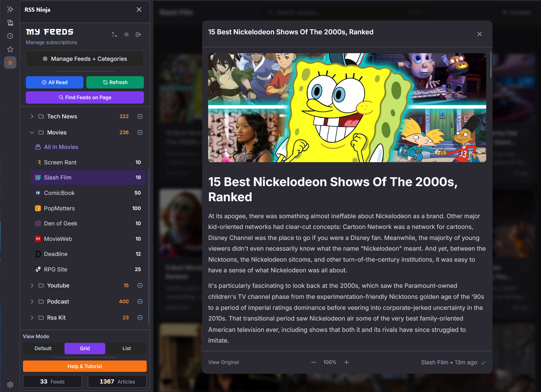Toggle the green read checkmark in article footer
This screenshot has width=541, height=392.
coord(483,362)
